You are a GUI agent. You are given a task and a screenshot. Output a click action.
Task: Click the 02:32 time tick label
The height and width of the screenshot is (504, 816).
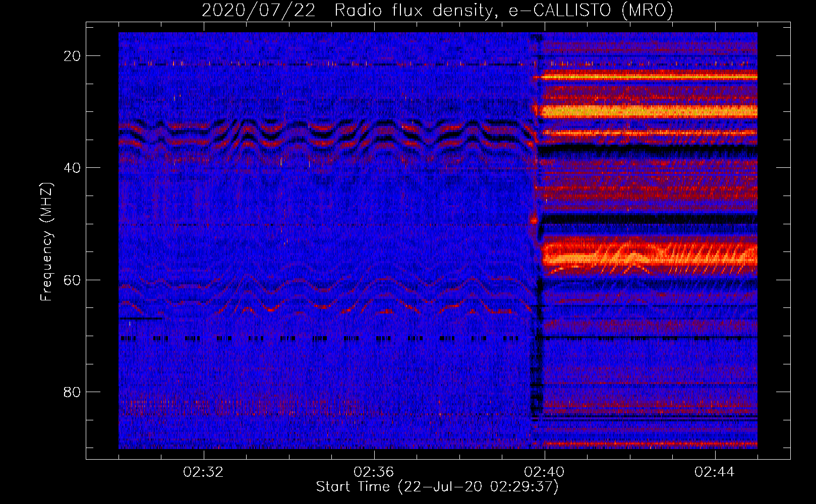(203, 472)
